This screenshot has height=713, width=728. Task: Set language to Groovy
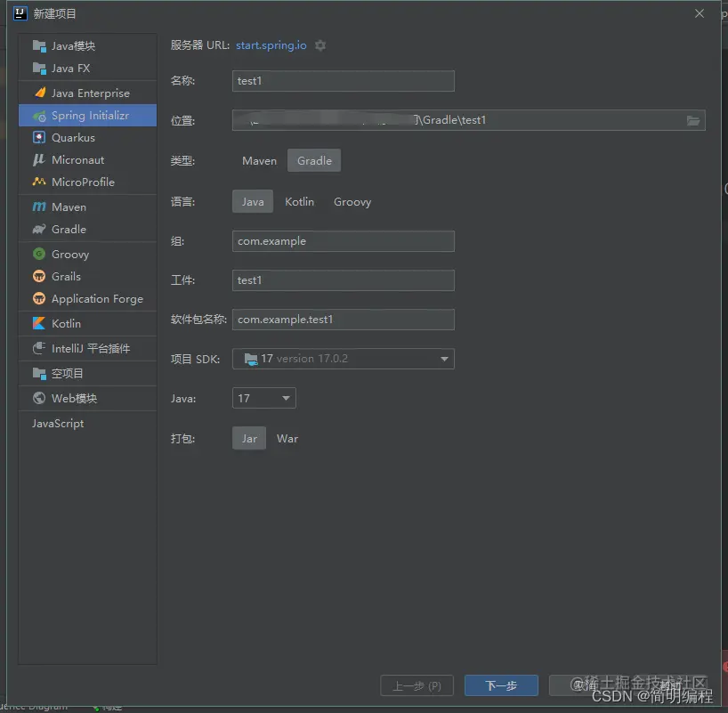(352, 201)
